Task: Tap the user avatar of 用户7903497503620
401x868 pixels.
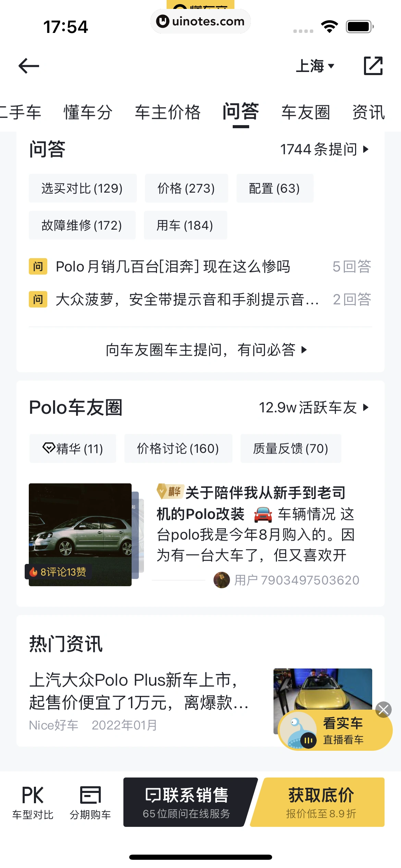Action: point(221,580)
